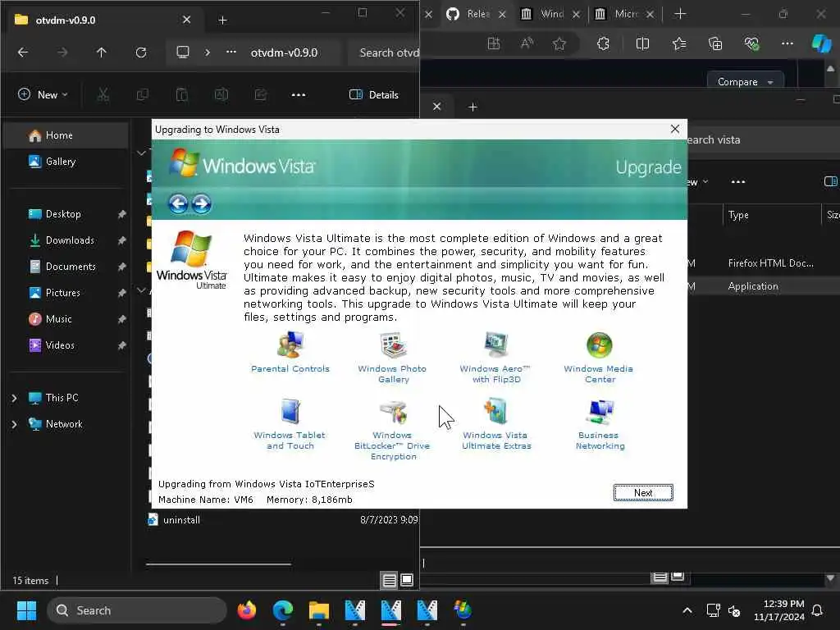This screenshot has width=840, height=630.
Task: Close the Upgrading to Windows Vista dialog
Action: pos(675,129)
